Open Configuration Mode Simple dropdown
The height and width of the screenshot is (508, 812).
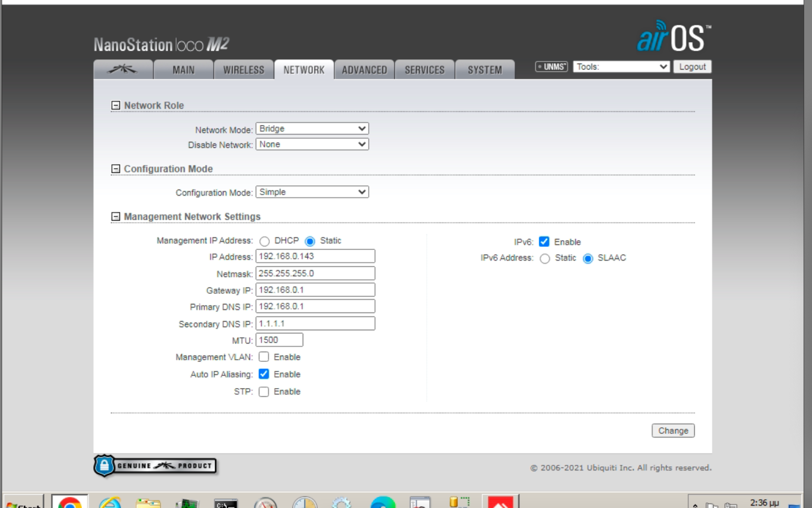pyautogui.click(x=312, y=192)
